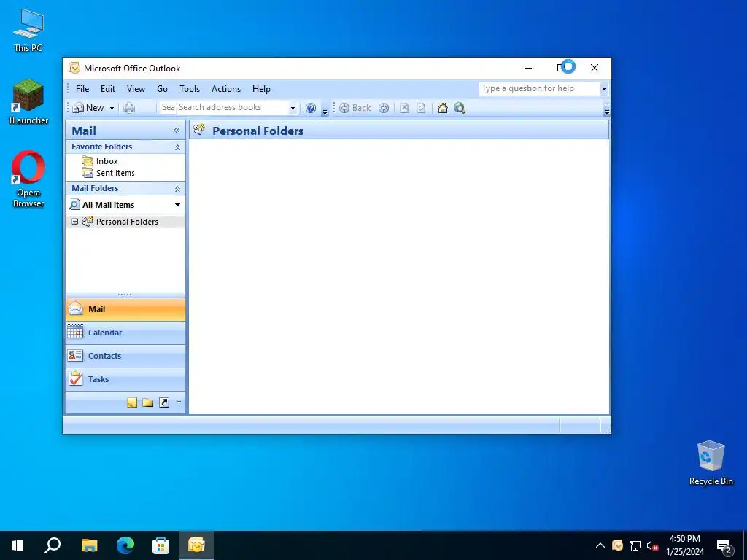This screenshot has height=560, width=747.
Task: Click the taskbar Search magnifier icon
Action: pos(53,545)
